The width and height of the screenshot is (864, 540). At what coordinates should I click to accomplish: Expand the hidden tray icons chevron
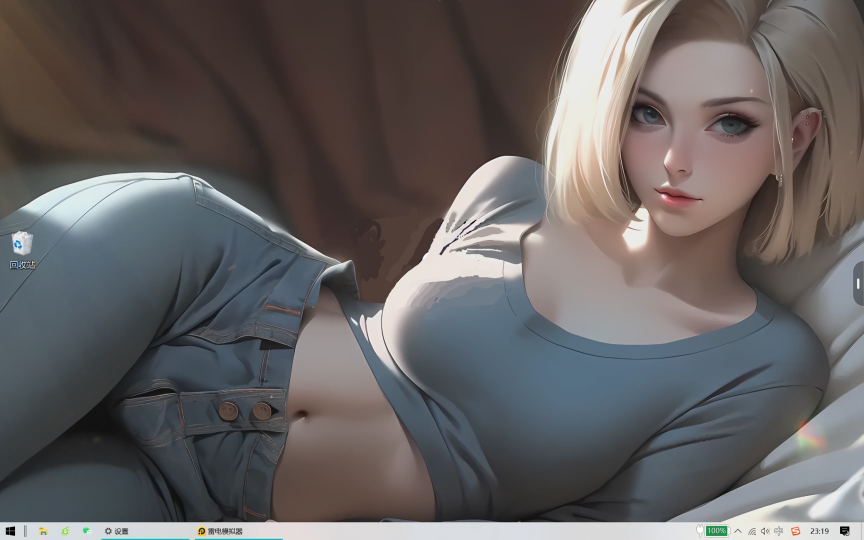click(738, 531)
